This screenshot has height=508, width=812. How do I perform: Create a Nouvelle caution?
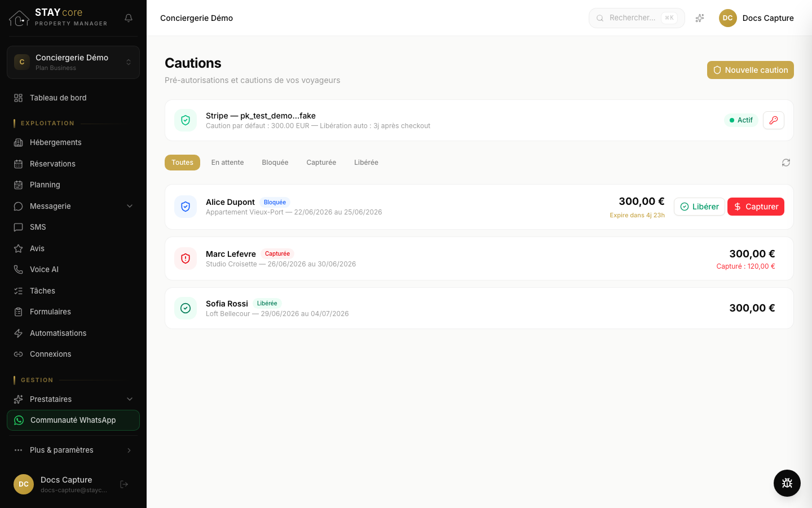point(751,70)
